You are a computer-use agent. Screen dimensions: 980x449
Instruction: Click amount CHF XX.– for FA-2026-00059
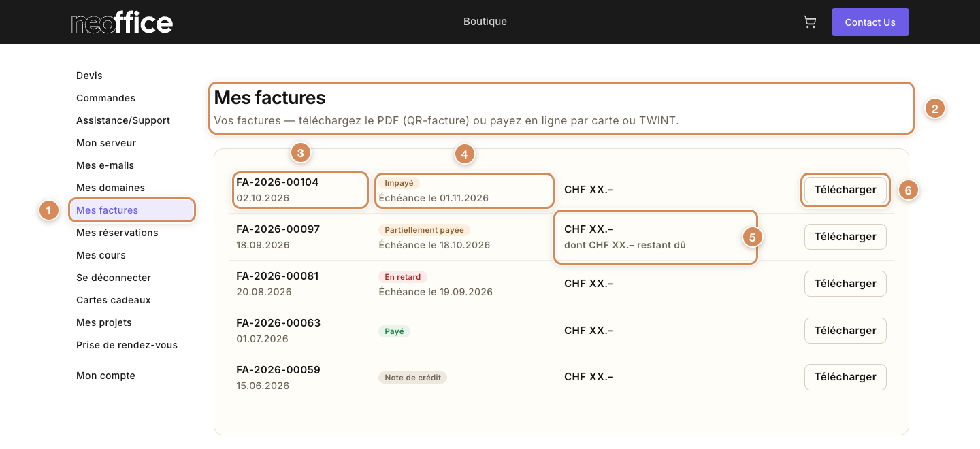pos(589,377)
